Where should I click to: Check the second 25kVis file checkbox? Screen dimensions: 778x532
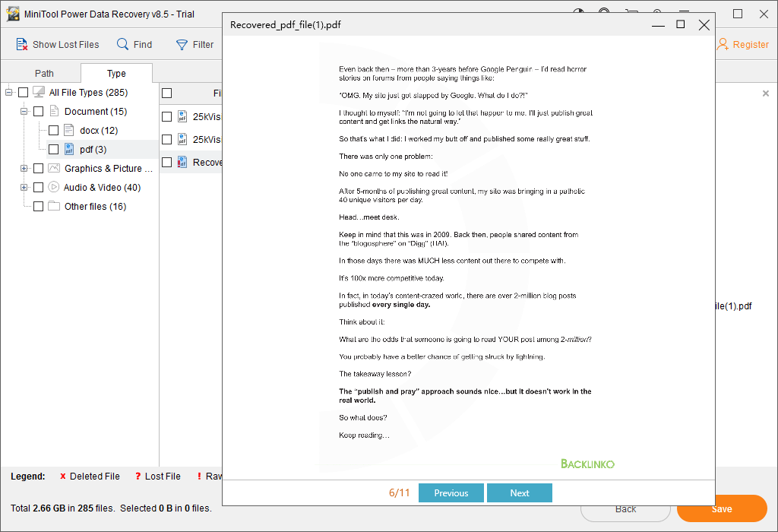(166, 139)
